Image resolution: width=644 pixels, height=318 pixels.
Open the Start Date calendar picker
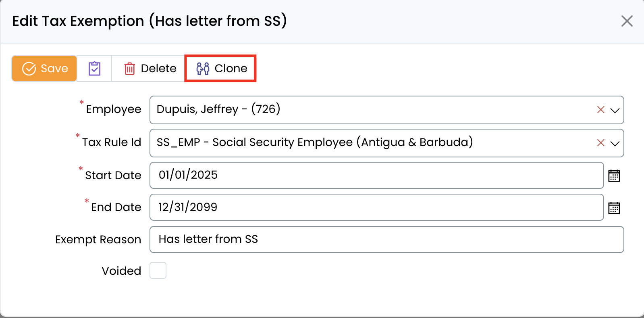click(x=614, y=176)
